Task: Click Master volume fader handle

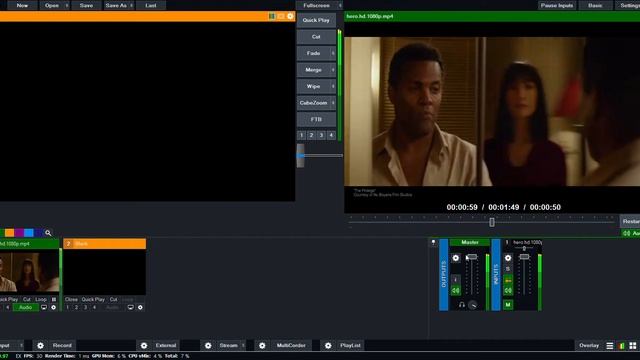Action: [472, 257]
